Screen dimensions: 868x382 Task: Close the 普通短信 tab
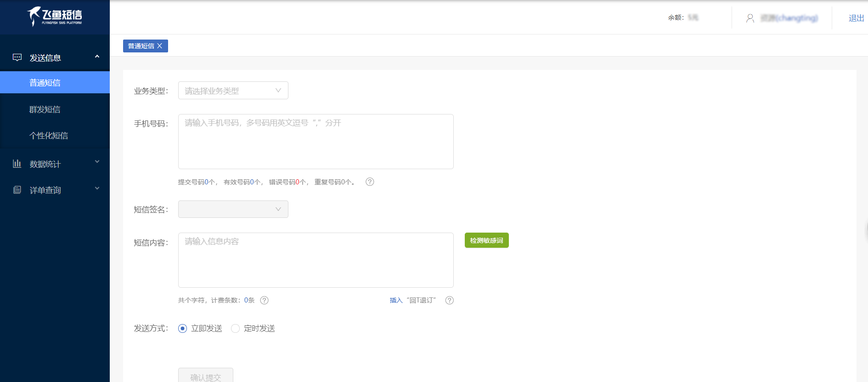(x=160, y=46)
